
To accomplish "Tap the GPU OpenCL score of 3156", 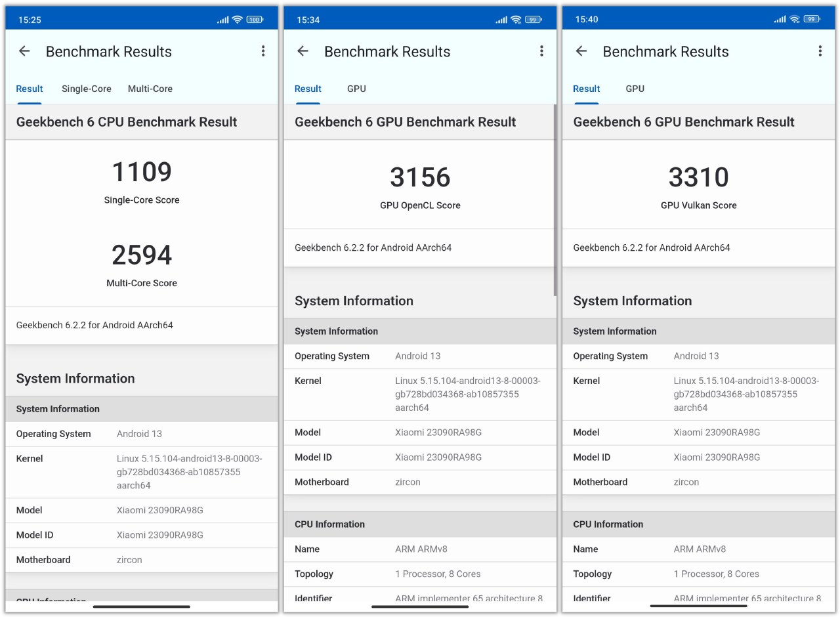I will pos(419,177).
